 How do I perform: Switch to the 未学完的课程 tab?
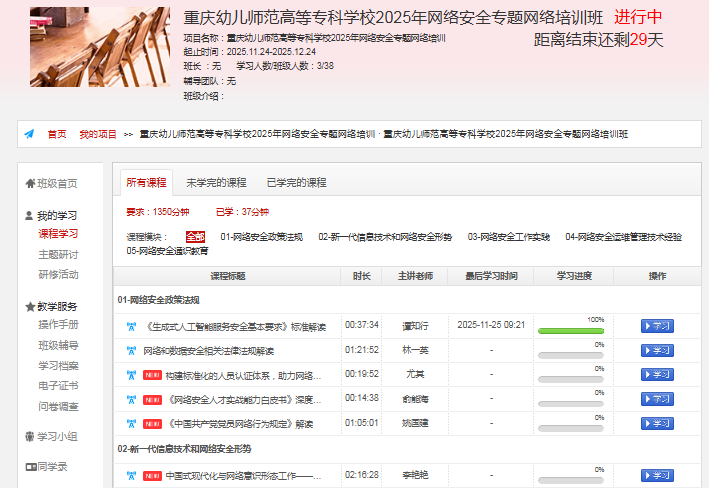(x=216, y=183)
